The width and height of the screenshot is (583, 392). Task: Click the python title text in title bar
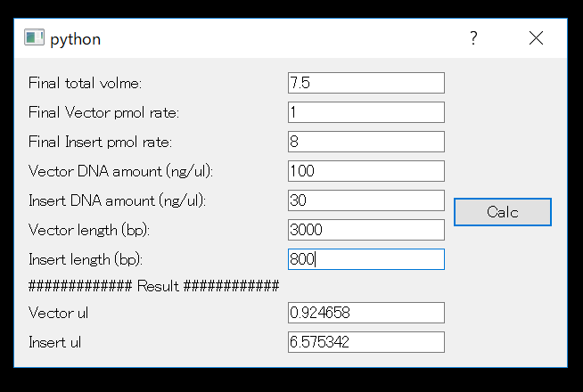[76, 39]
